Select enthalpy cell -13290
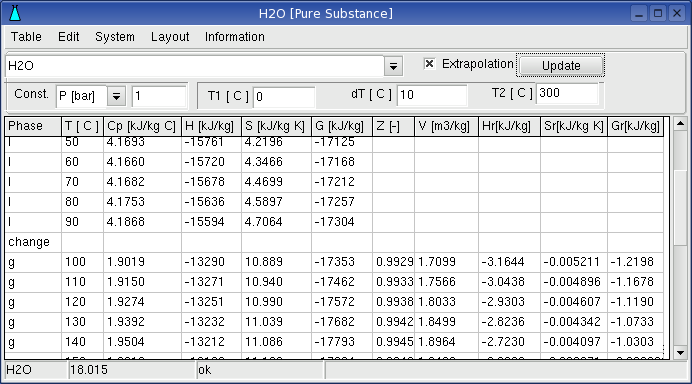692x384 pixels. click(211, 262)
